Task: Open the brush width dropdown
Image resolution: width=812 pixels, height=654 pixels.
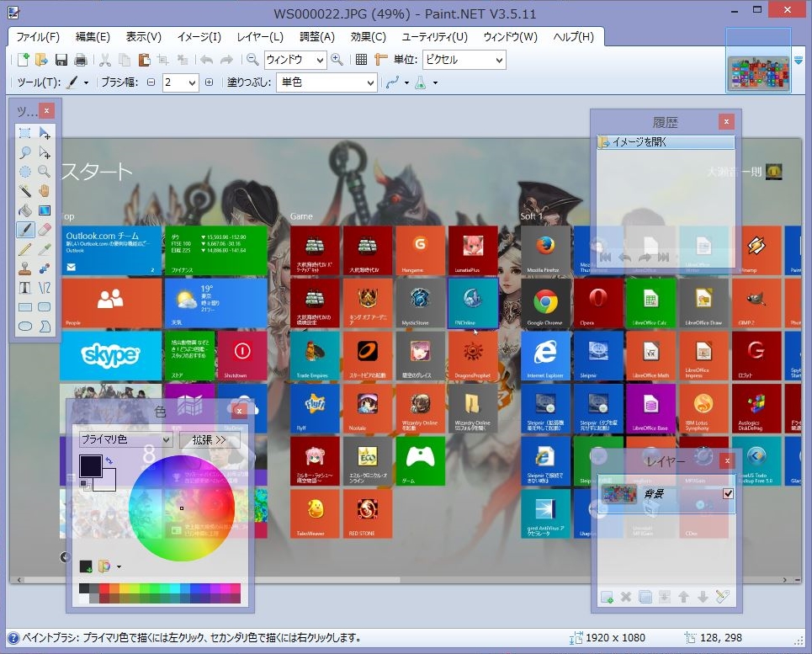Action: tap(192, 82)
